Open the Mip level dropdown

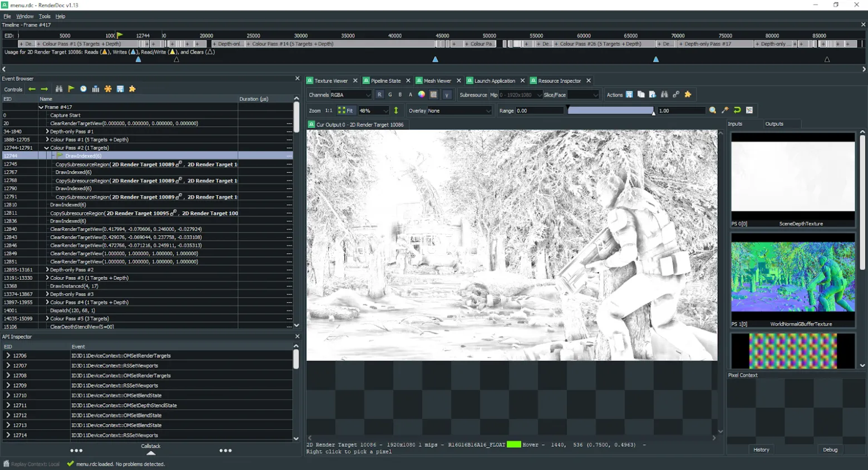[521, 95]
